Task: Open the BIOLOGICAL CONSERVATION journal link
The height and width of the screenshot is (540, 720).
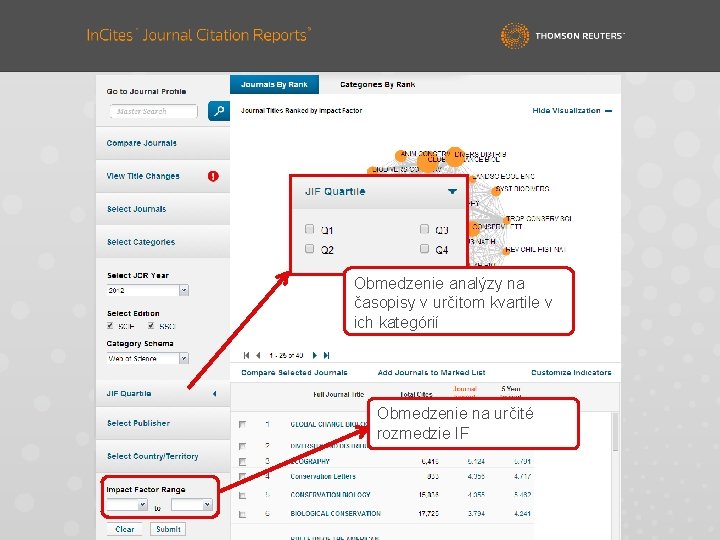Action: [x=335, y=513]
